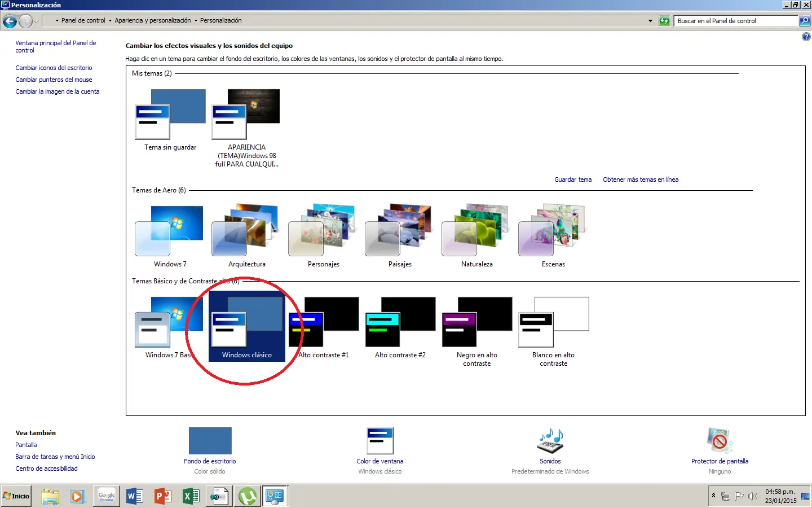The width and height of the screenshot is (812, 508).
Task: Open Pantalla under Vea también
Action: (26, 445)
